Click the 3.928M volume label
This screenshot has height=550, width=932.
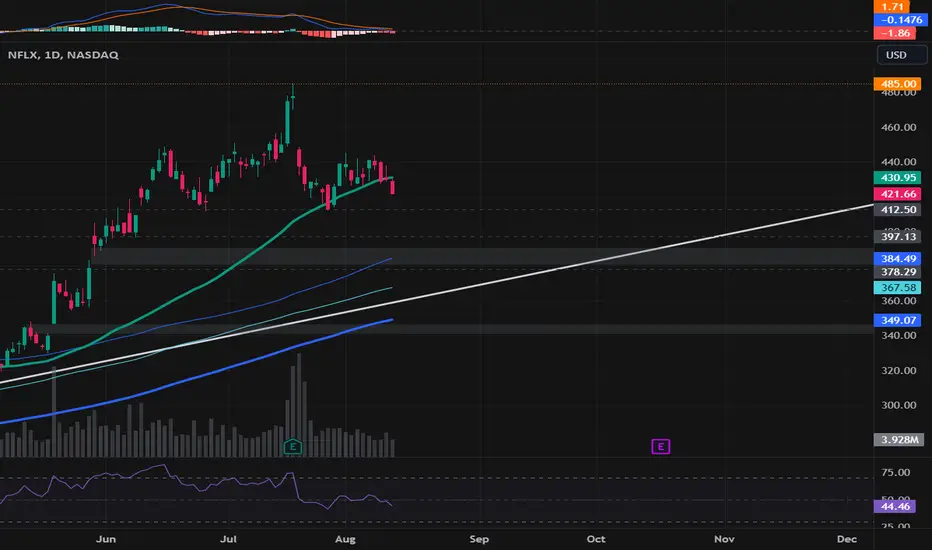899,440
